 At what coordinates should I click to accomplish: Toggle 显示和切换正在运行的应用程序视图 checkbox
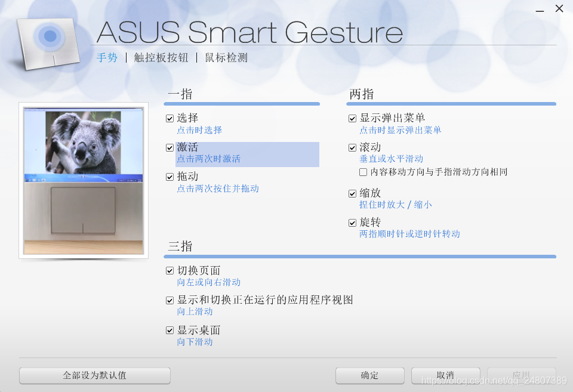tap(170, 300)
